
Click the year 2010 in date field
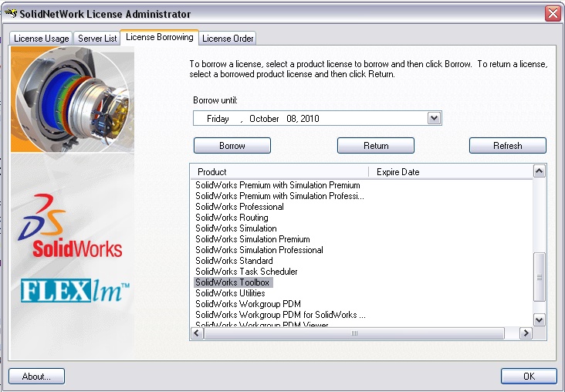(x=310, y=119)
